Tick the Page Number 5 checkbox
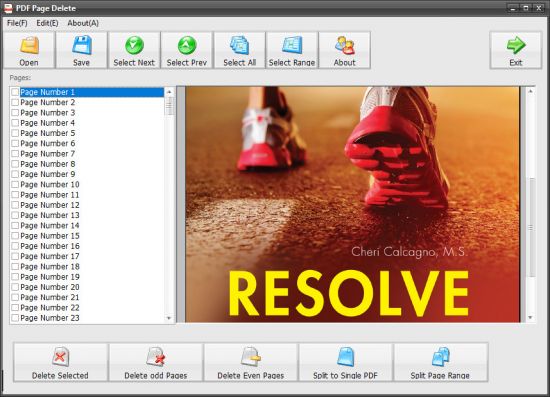 (x=15, y=133)
